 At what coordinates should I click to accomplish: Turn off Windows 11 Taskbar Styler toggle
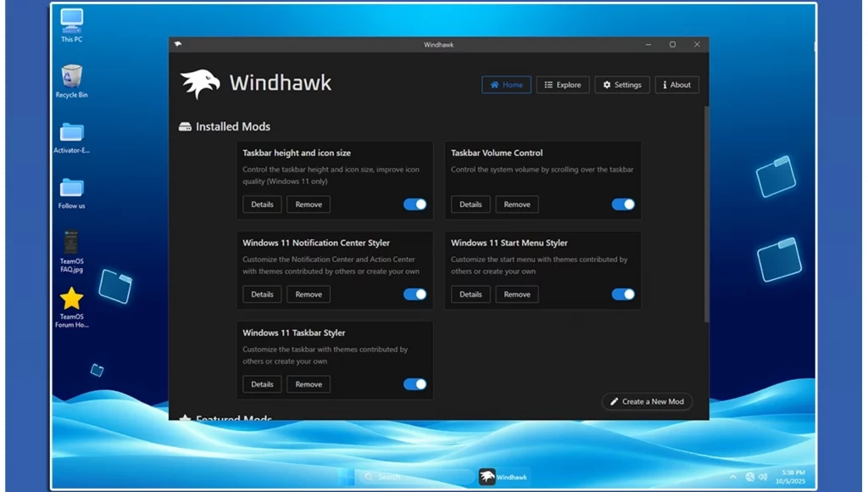click(415, 384)
